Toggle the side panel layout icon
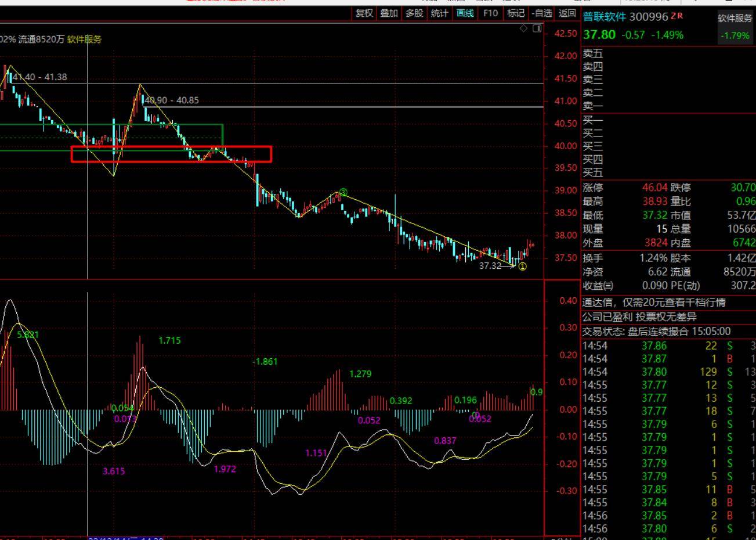The width and height of the screenshot is (756, 540). [537, 28]
